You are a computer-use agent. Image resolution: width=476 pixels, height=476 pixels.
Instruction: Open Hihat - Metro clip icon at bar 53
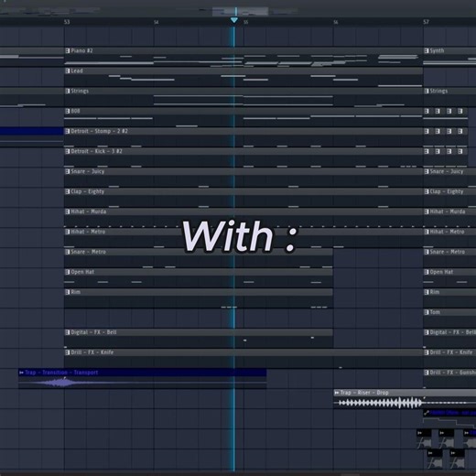coord(68,232)
